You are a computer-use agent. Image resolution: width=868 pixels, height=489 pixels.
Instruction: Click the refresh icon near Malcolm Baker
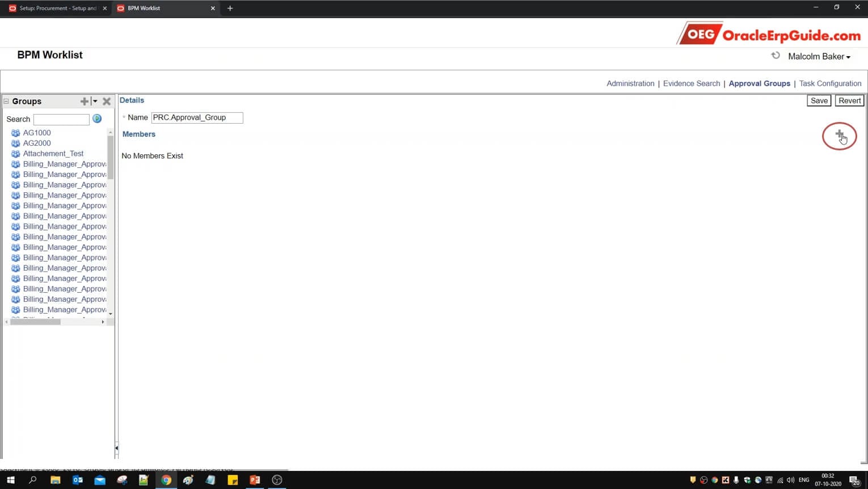coord(776,55)
